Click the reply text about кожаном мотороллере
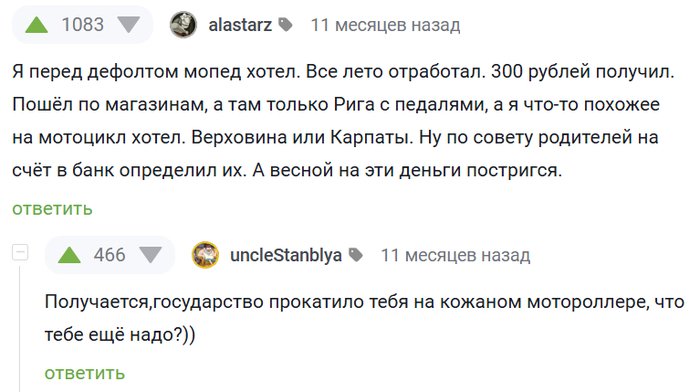Viewport: 700px width, 392px height. click(x=364, y=318)
